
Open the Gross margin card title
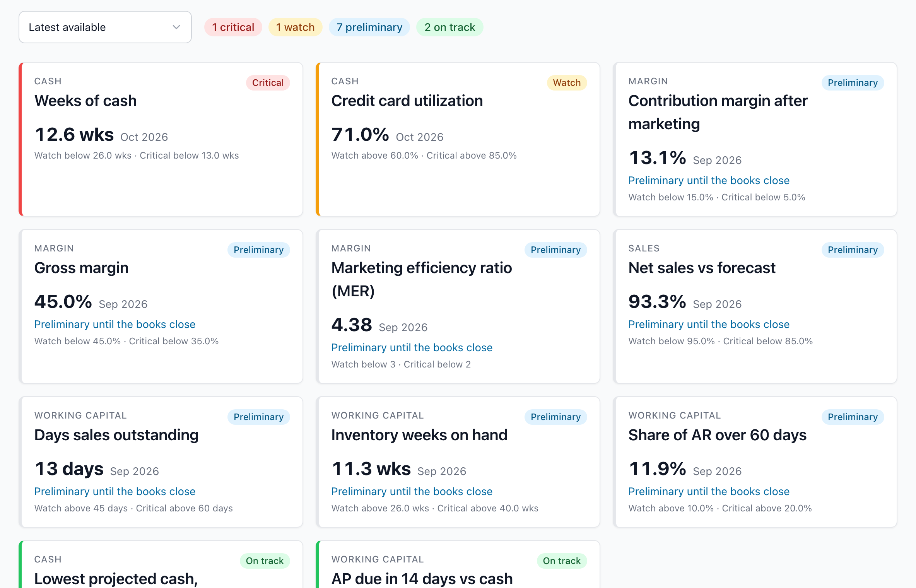pos(81,268)
